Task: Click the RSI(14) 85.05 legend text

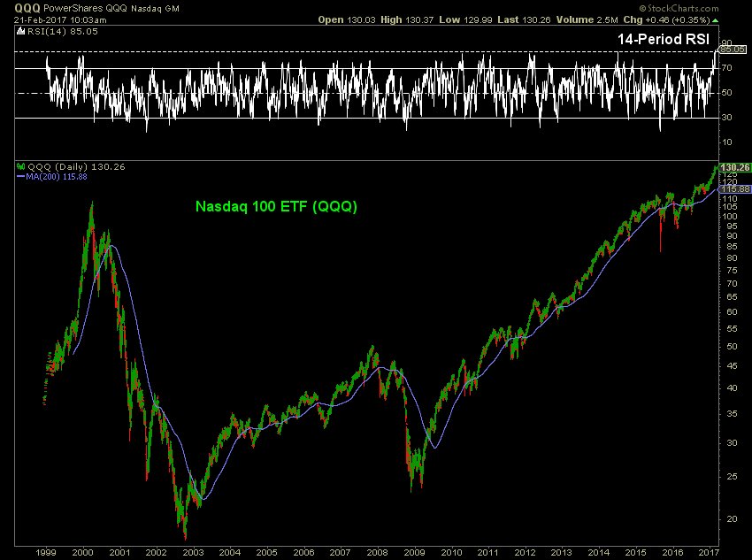Action: pyautogui.click(x=63, y=32)
